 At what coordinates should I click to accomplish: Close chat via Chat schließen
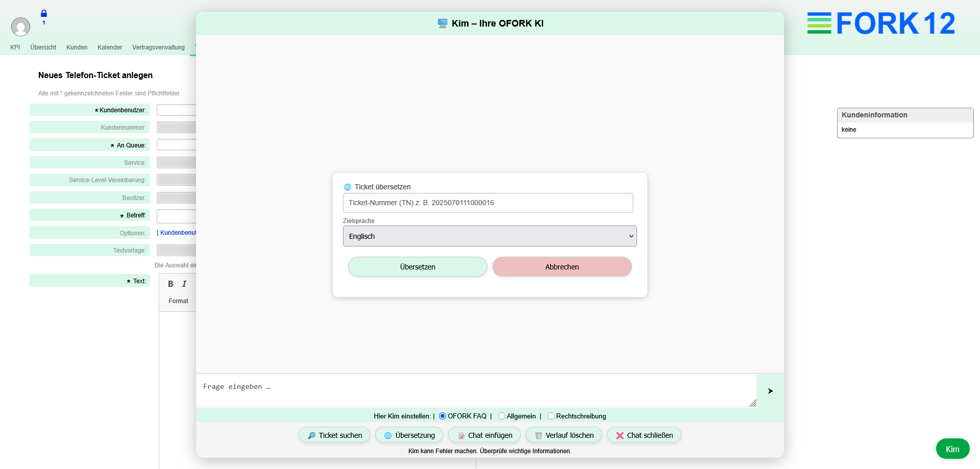tap(644, 435)
